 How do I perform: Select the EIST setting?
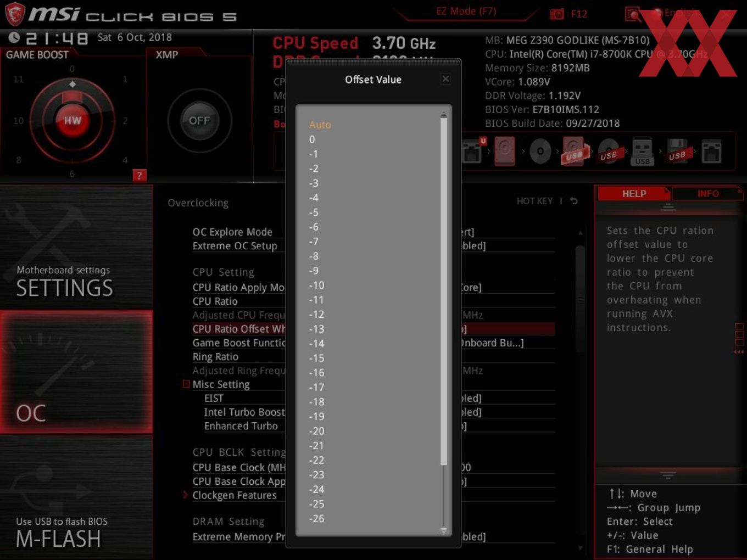pos(214,398)
